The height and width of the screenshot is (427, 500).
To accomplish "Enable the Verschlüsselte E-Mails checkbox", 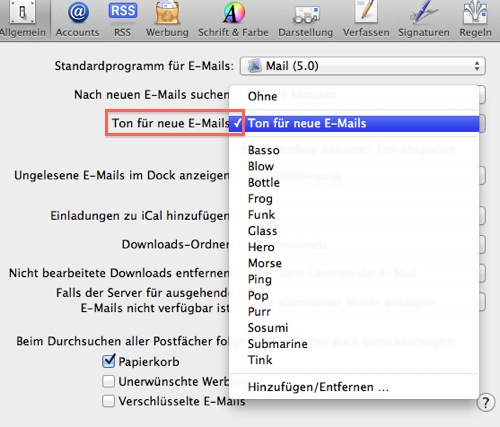I will (109, 401).
